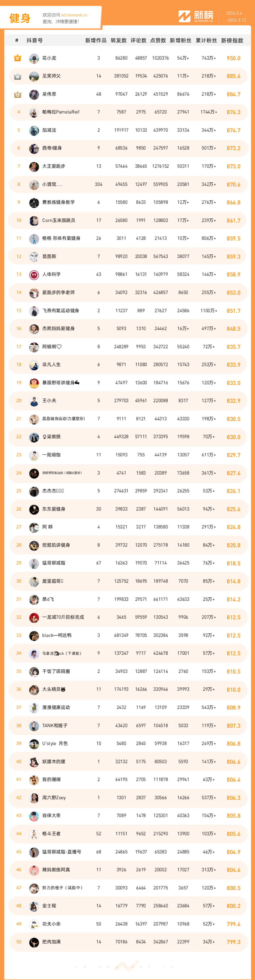Click the Newrank logo icon in header
This screenshot has height=980, width=255.
[x=184, y=16]
